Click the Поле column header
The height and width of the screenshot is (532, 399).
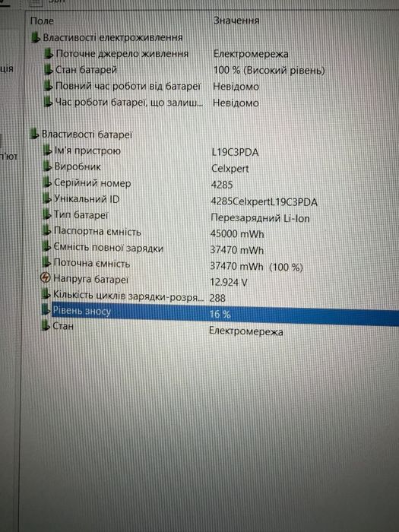(x=42, y=21)
